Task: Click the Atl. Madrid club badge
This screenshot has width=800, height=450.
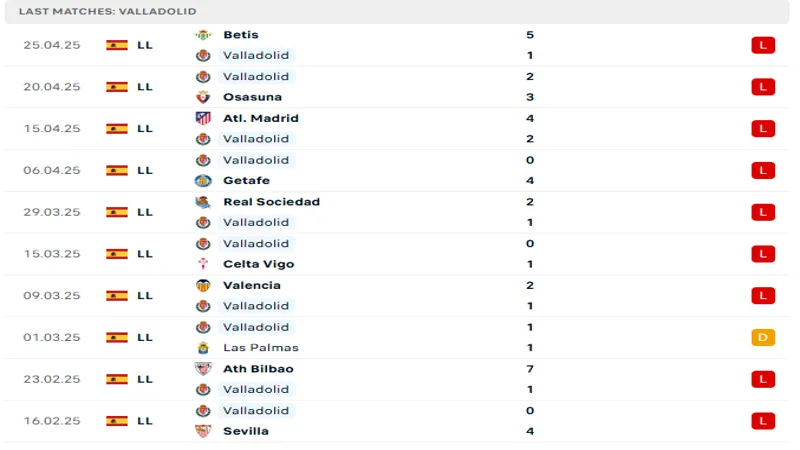Action: (x=203, y=118)
